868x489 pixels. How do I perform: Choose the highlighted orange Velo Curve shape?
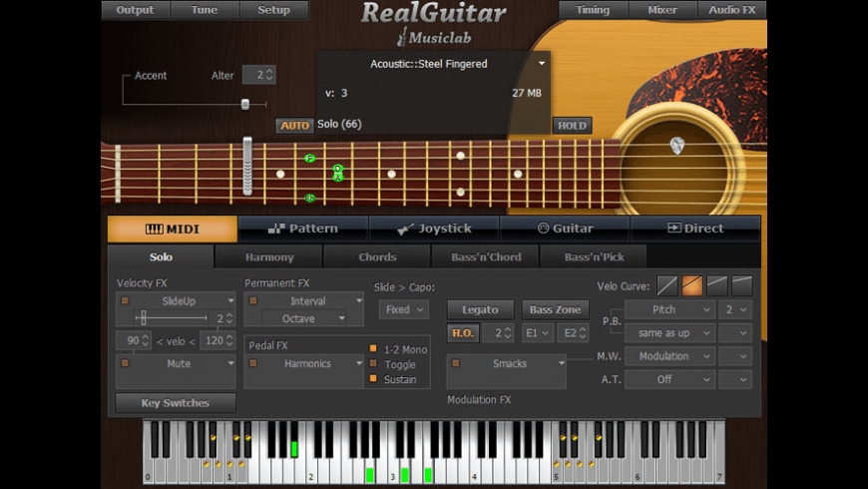click(692, 285)
